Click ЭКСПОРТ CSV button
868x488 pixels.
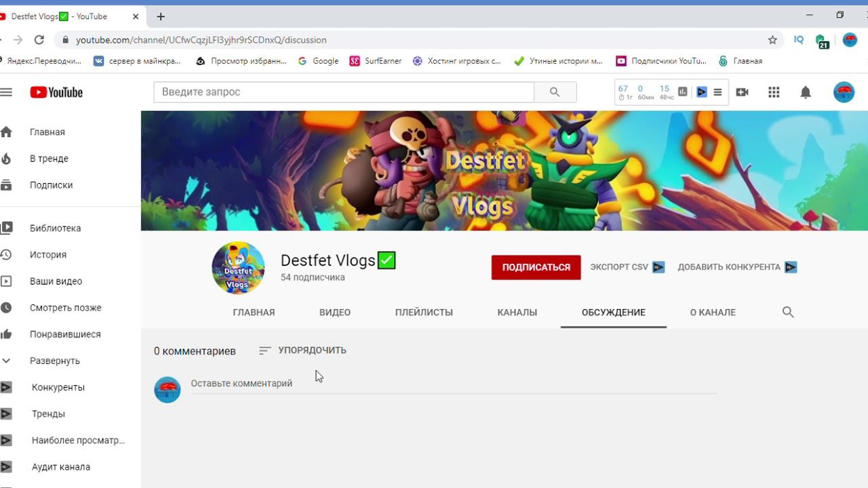coord(627,267)
